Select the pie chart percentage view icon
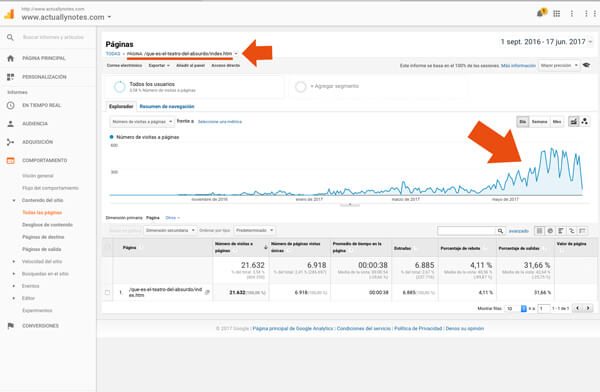This screenshot has width=600, height=392. coord(550,231)
